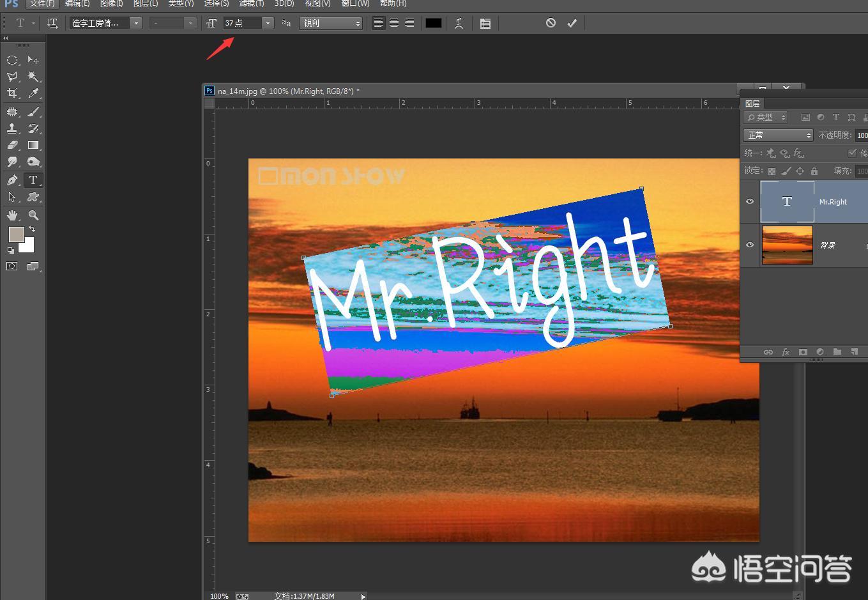Open the 正常 blend mode dropdown

(x=777, y=135)
